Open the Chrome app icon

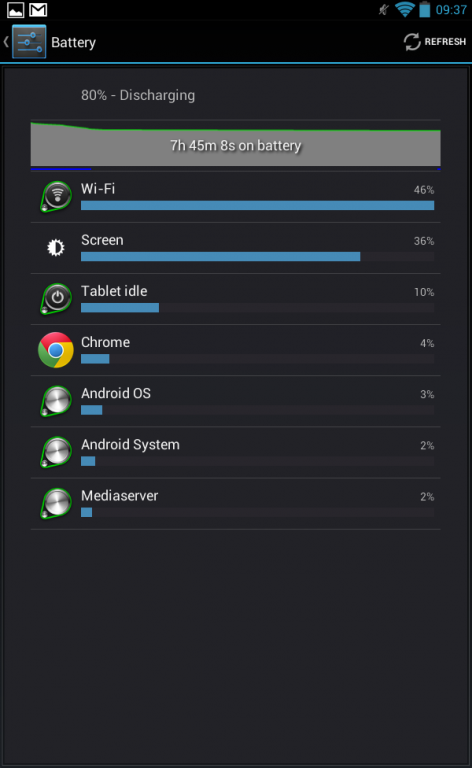pos(56,350)
